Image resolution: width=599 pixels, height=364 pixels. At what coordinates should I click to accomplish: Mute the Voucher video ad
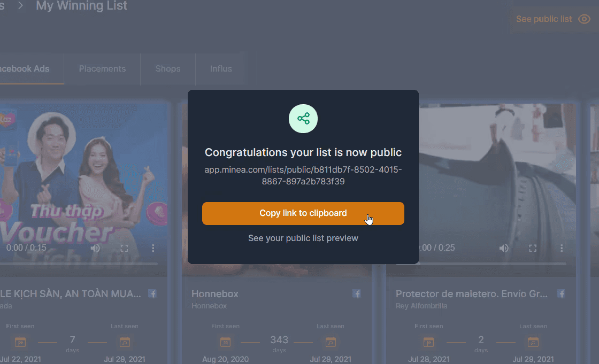point(96,248)
